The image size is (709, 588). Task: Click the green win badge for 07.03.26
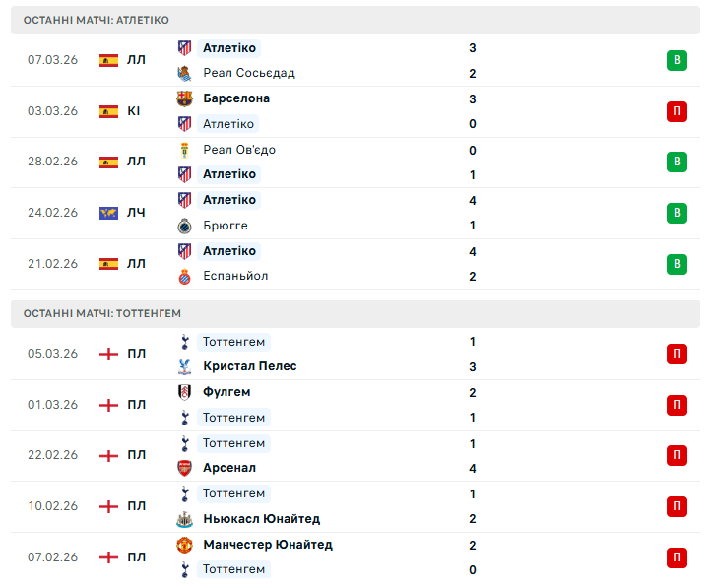click(x=677, y=60)
